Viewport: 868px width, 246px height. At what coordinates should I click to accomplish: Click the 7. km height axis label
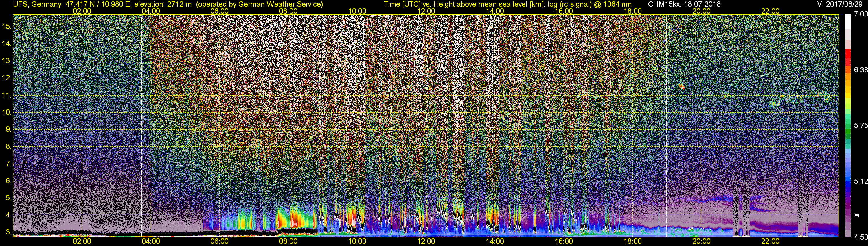9,164
